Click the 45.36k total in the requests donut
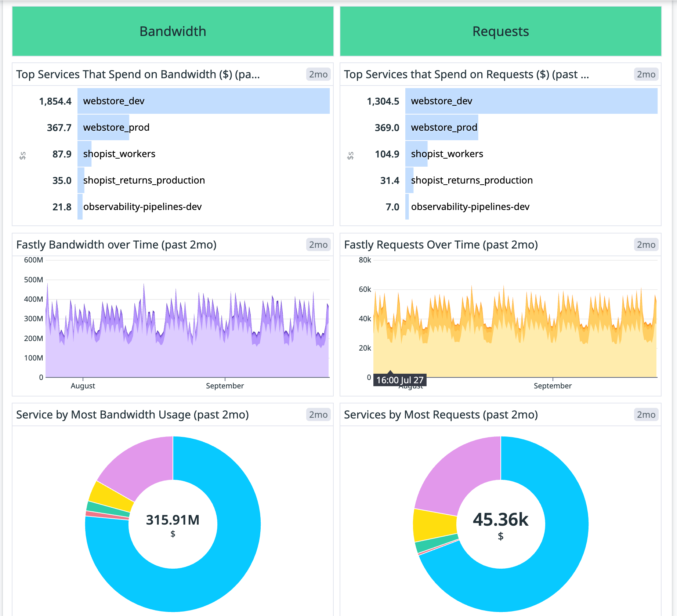The height and width of the screenshot is (616, 677). click(500, 520)
